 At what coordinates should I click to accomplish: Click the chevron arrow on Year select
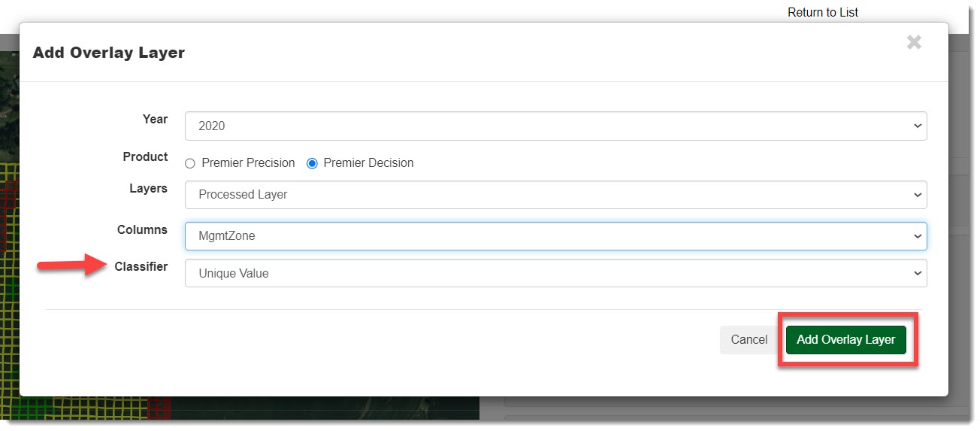tap(917, 126)
